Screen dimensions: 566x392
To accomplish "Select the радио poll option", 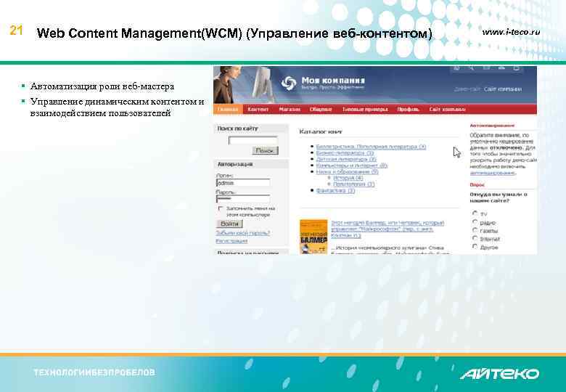I will [x=475, y=222].
